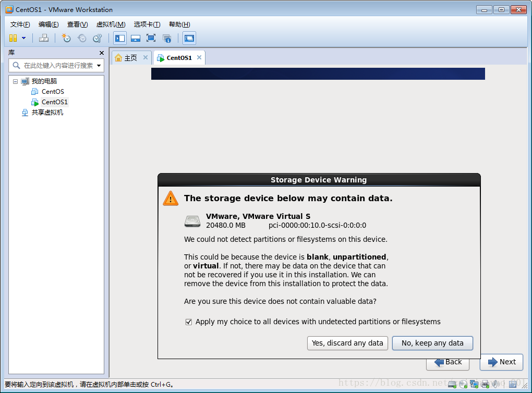Focus the library search field
Screen dimensions: 532x393
(x=56, y=66)
